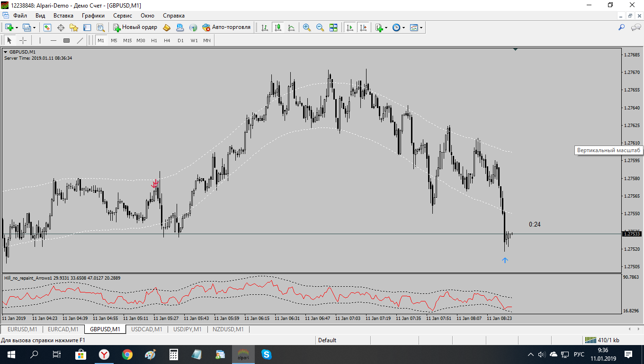Toggle chart auto scroll
The width and height of the screenshot is (644, 364).
[350, 27]
